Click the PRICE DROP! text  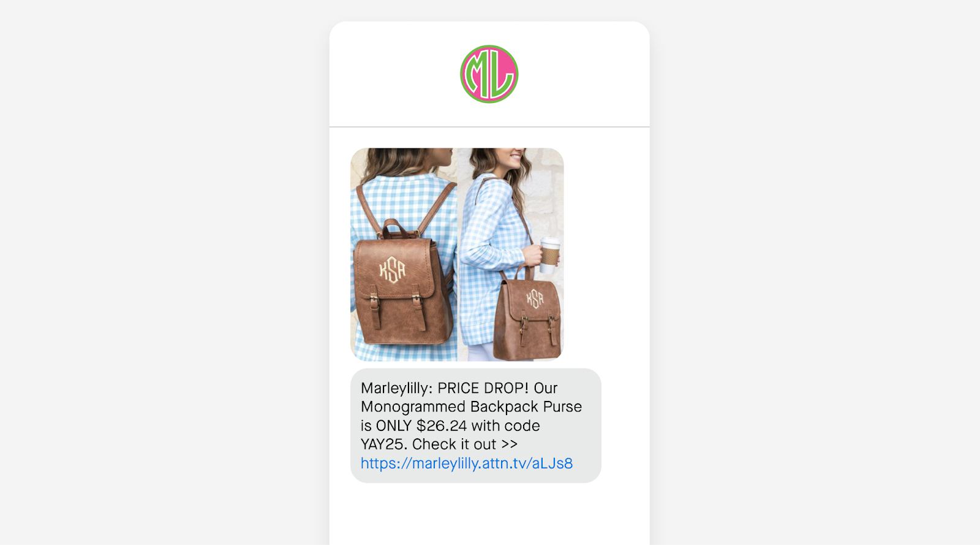pos(483,388)
